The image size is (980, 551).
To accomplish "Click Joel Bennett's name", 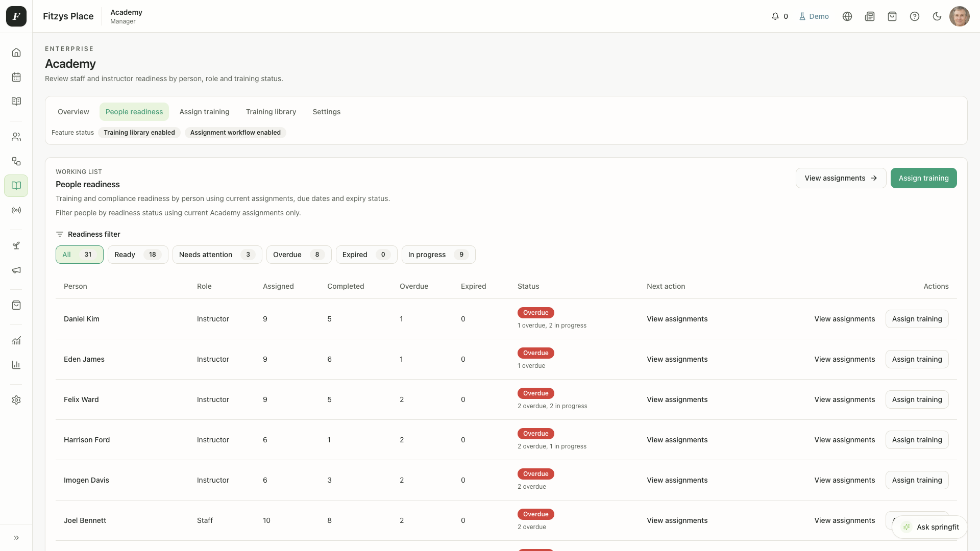I will [x=85, y=520].
